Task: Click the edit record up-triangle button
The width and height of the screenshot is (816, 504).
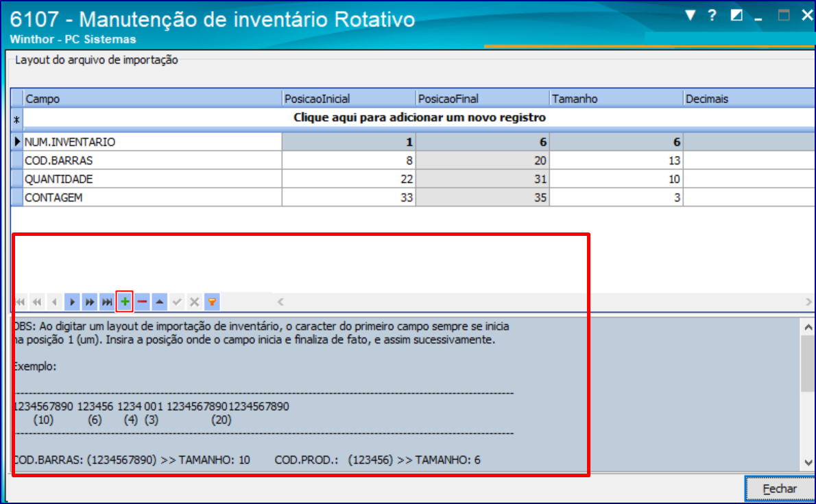Action: tap(160, 302)
